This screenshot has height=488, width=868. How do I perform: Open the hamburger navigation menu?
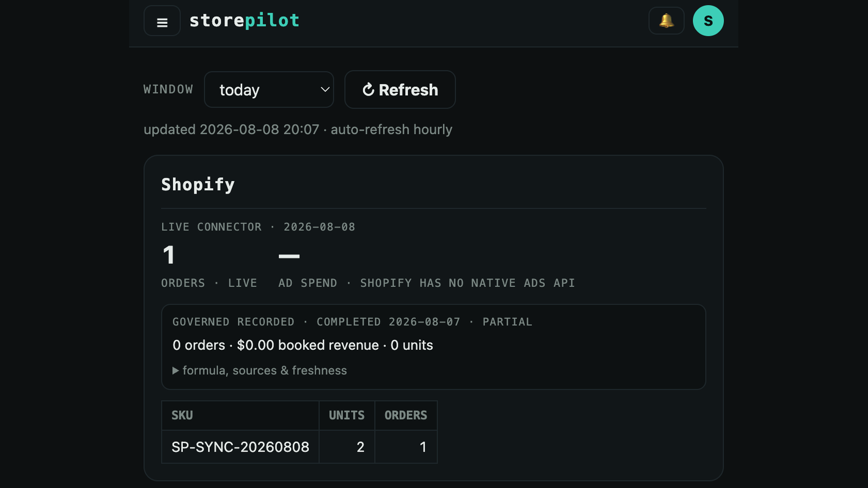point(162,21)
